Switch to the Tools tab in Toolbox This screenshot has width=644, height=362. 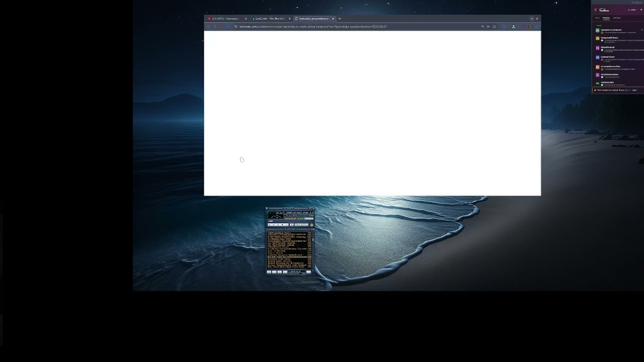(x=597, y=18)
